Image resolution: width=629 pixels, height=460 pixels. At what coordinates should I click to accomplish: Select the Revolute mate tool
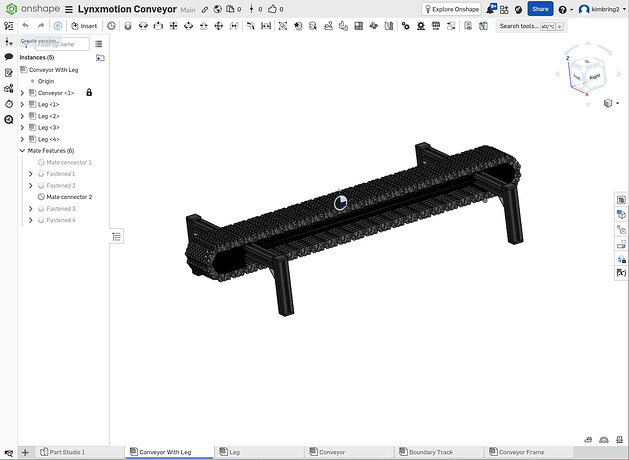(143, 26)
